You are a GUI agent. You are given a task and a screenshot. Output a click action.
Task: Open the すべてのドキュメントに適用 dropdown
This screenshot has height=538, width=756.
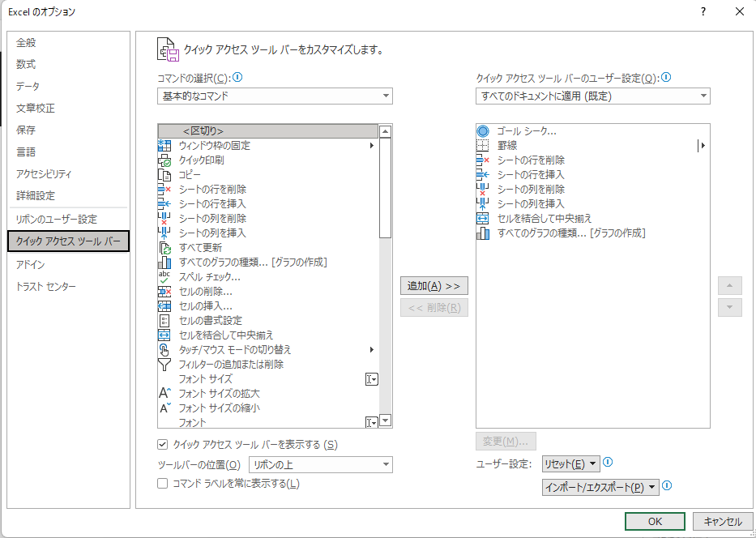tap(592, 96)
